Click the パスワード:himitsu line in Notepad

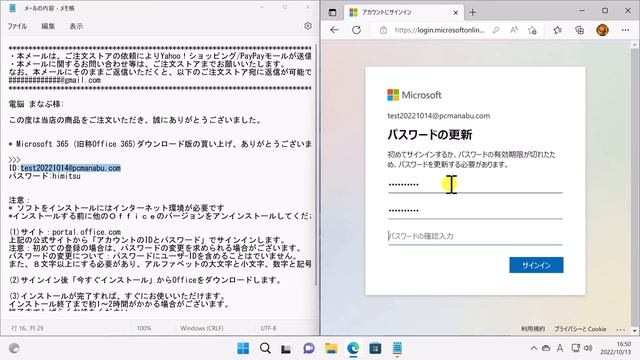(44, 176)
